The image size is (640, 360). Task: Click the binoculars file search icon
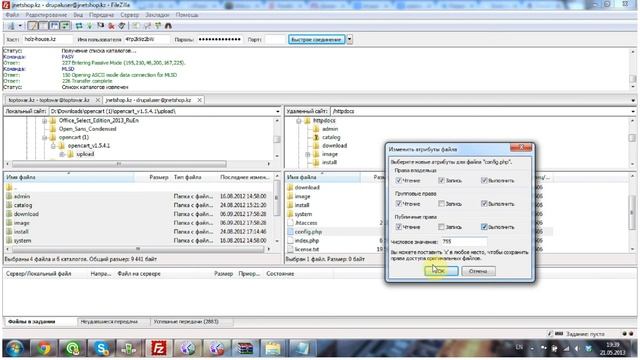point(168,26)
